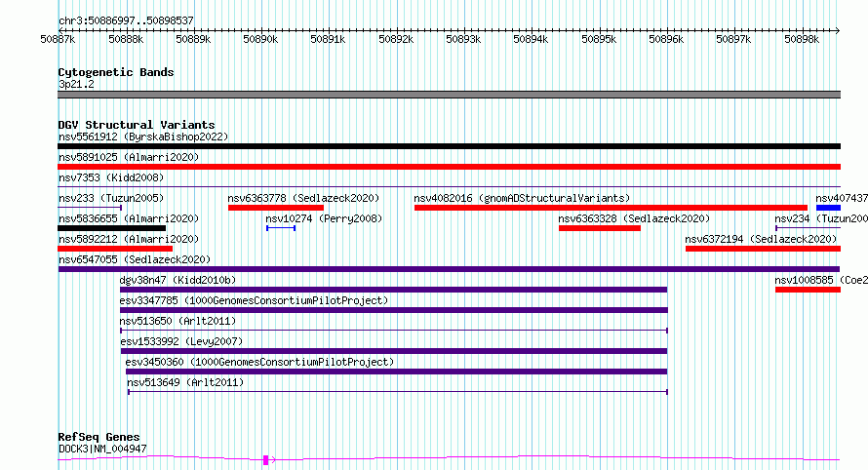Click the RefSeq Genes track title
Screen dimensions: 868x470
pyautogui.click(x=99, y=437)
